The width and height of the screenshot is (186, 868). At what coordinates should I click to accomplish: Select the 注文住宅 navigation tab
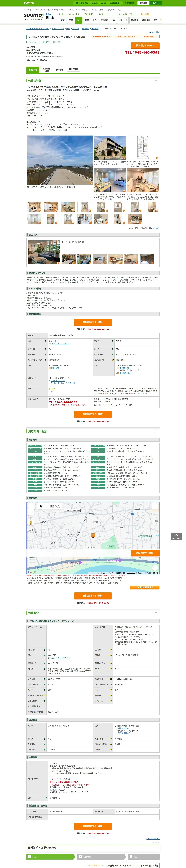pyautogui.click(x=104, y=20)
